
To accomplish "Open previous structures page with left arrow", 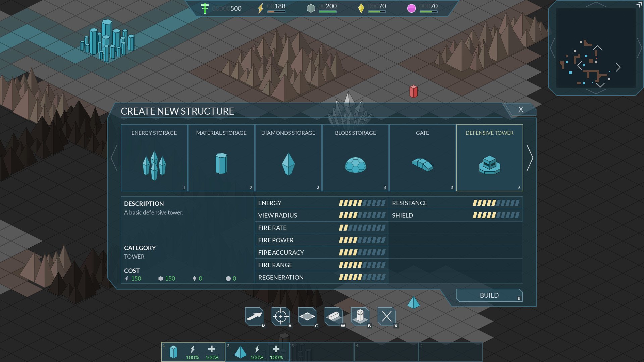I will (114, 158).
